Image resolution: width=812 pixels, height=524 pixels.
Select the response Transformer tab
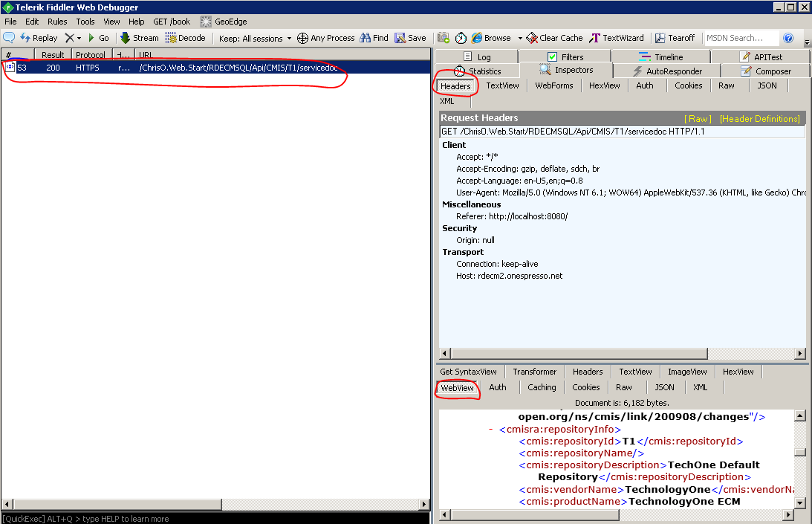(534, 372)
